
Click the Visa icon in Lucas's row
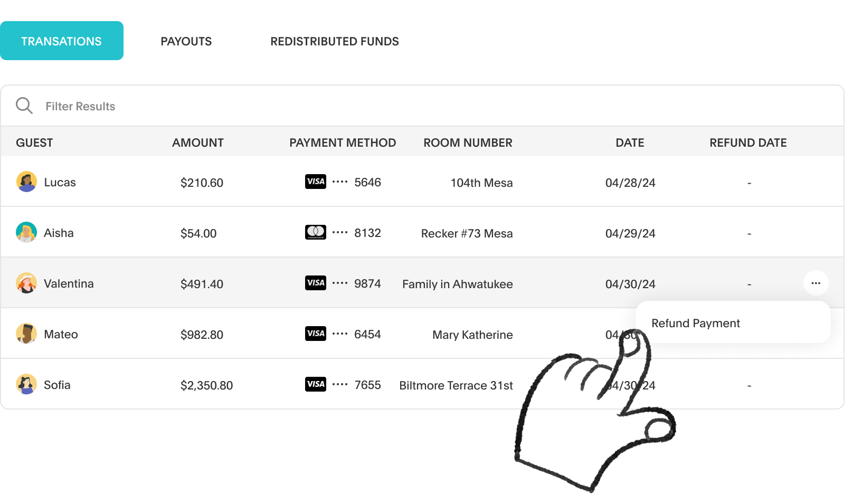pyautogui.click(x=316, y=182)
